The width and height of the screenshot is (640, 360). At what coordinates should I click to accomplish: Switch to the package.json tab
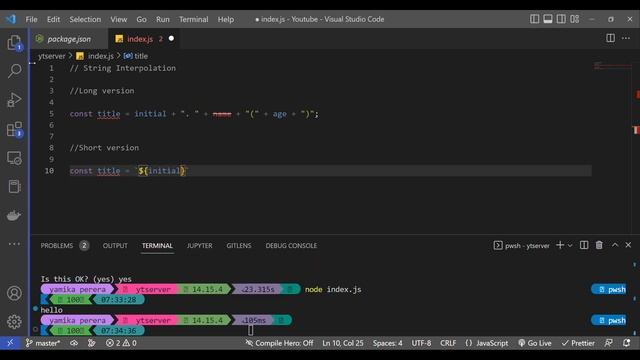[69, 39]
